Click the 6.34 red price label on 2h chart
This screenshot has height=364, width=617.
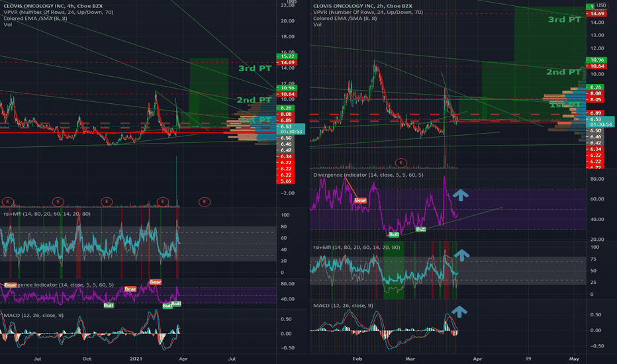pyautogui.click(x=596, y=149)
